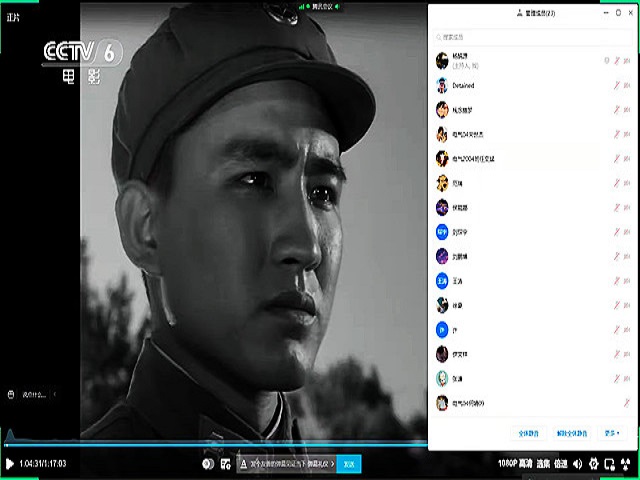640x480 pixels.
Task: Click the 全体静音 mute-all button
Action: click(529, 433)
